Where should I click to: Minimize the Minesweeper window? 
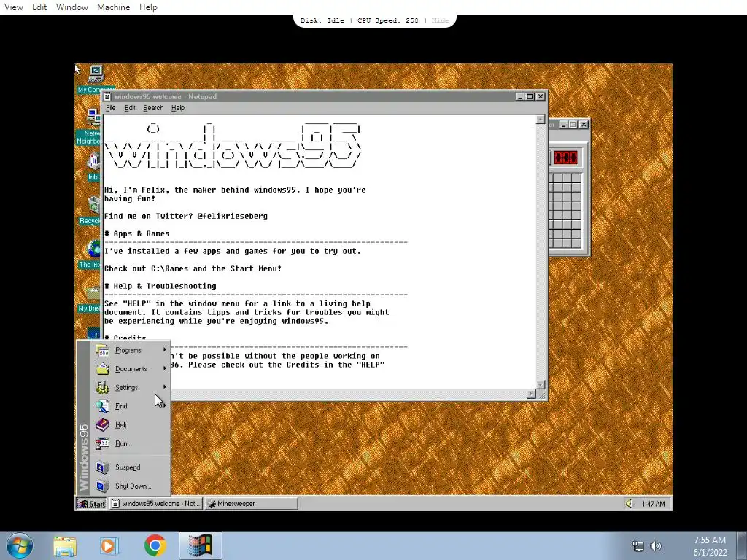[563, 124]
